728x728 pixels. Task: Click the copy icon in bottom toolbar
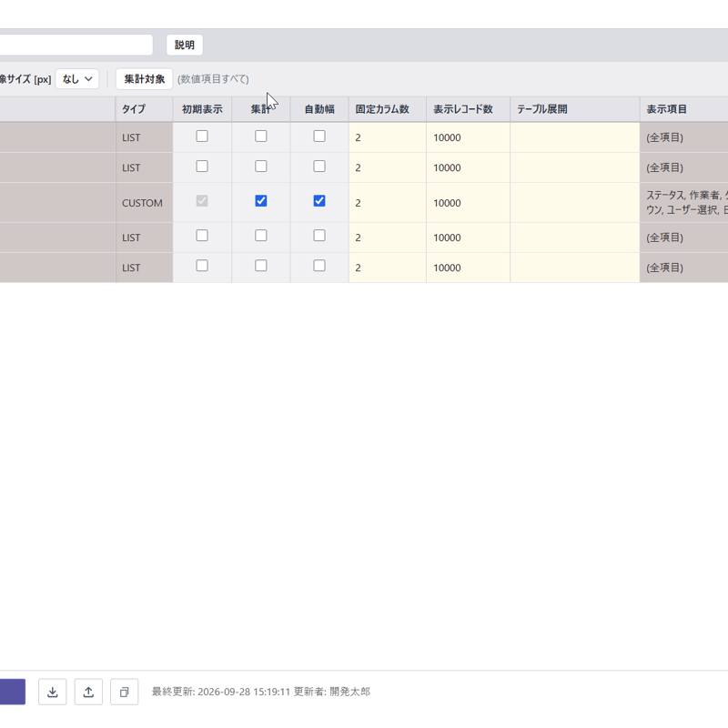(124, 692)
